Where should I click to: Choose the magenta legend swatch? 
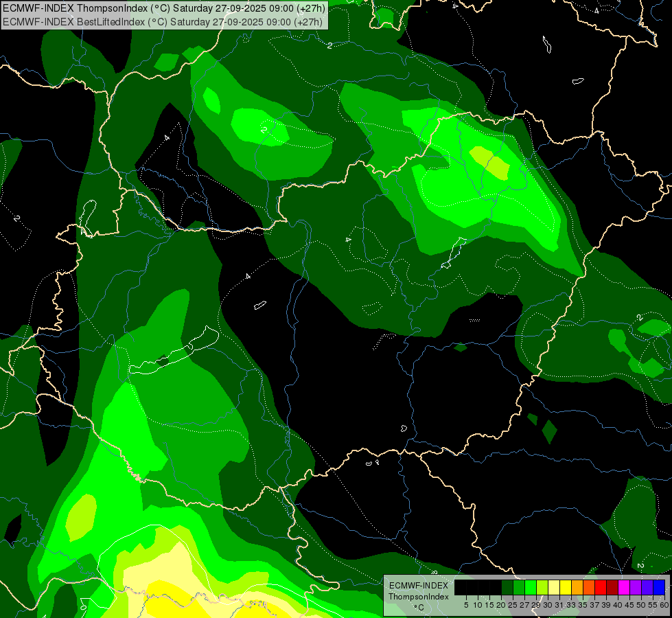(x=624, y=588)
